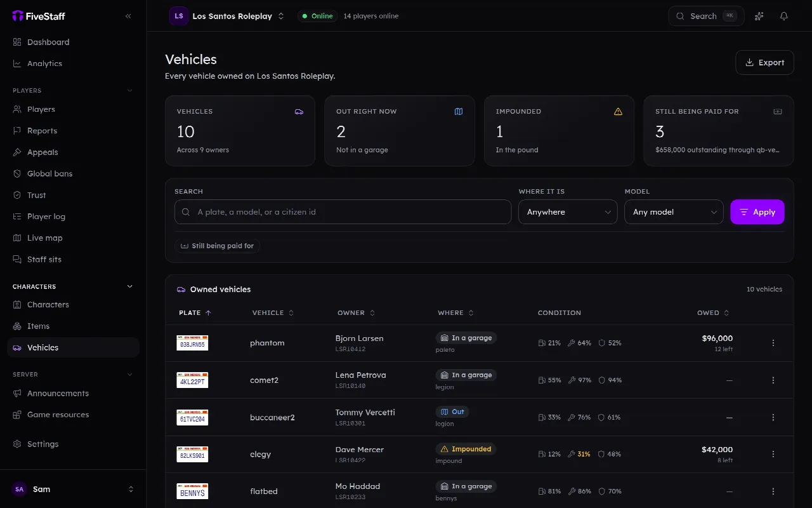Click the BENNYS license plate thumbnail
Image resolution: width=812 pixels, height=508 pixels.
click(192, 491)
